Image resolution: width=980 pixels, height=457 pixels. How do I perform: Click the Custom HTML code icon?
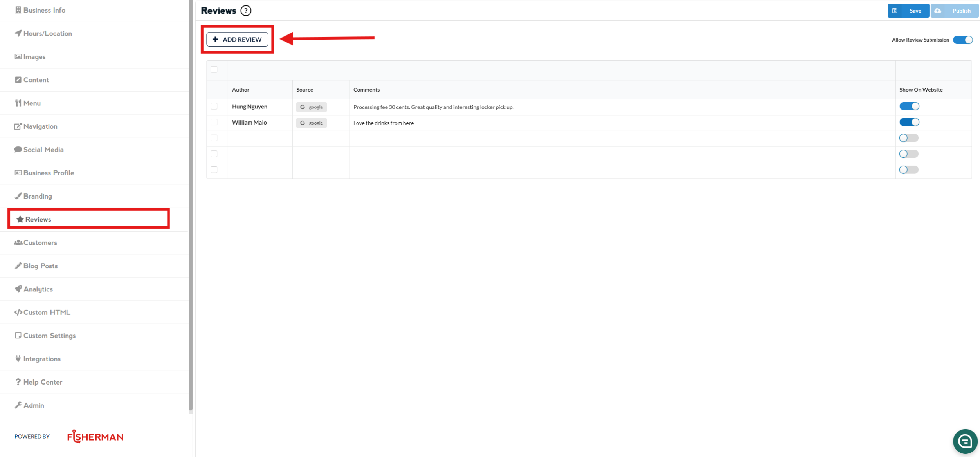tap(18, 312)
